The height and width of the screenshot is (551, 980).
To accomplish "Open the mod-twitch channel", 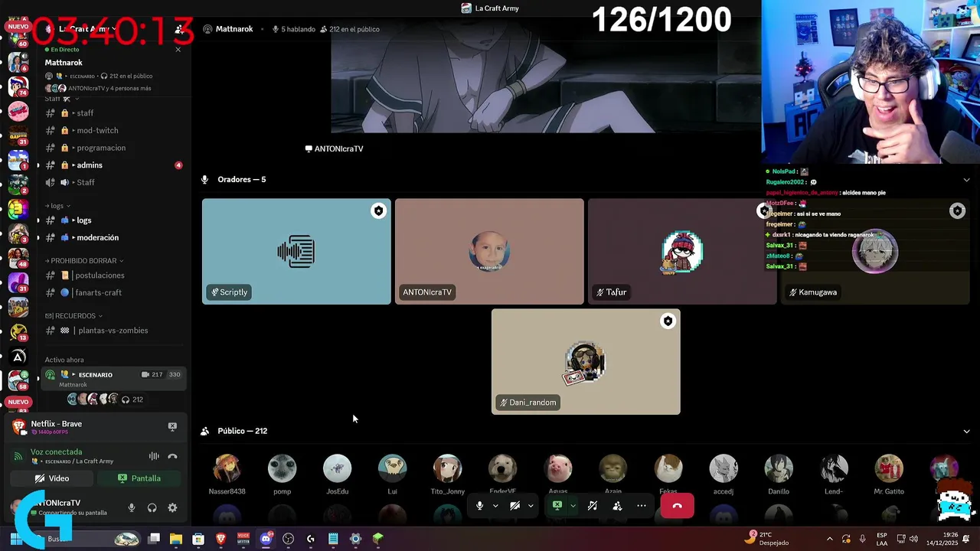I will click(113, 130).
